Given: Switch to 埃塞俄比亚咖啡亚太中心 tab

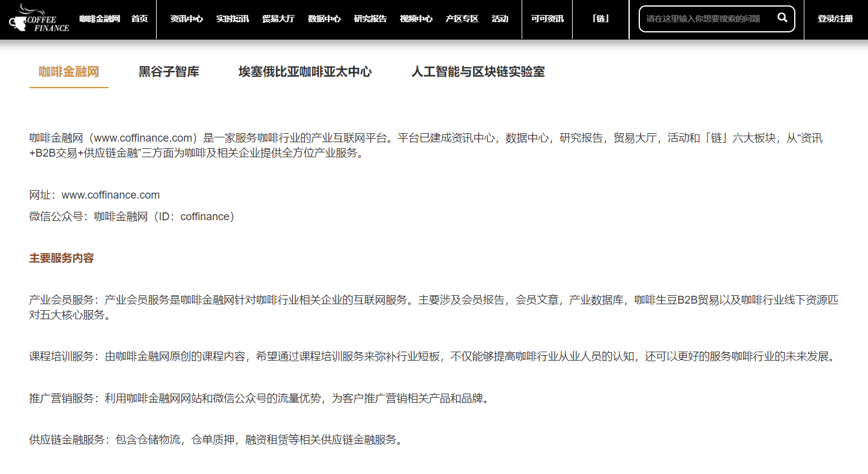Looking at the screenshot, I should tap(305, 72).
